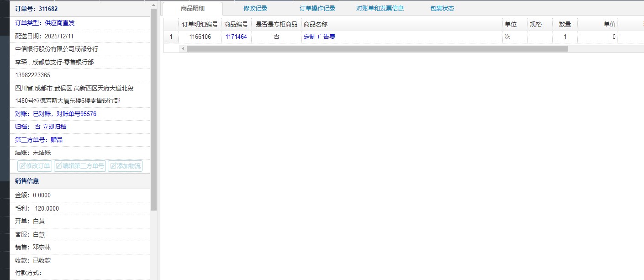Click the 立即归档 archive link
The height and width of the screenshot is (280, 644).
point(54,127)
